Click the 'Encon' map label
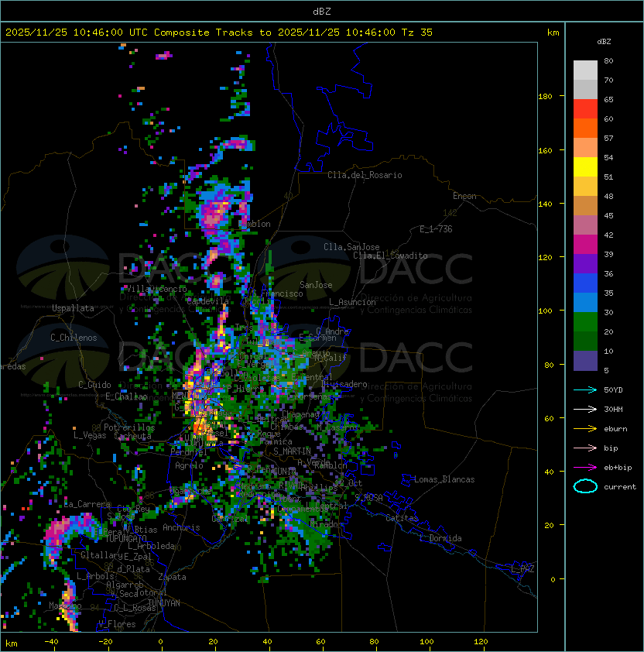 point(465,196)
